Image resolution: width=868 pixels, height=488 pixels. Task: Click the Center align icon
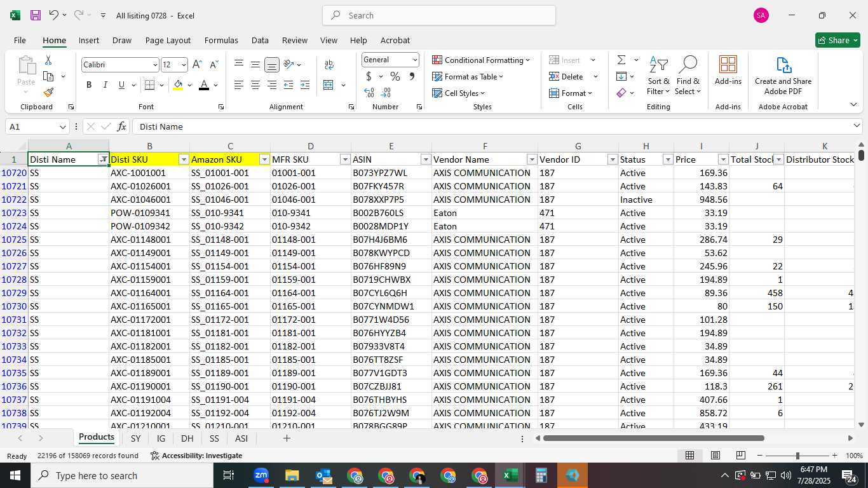[x=255, y=85]
